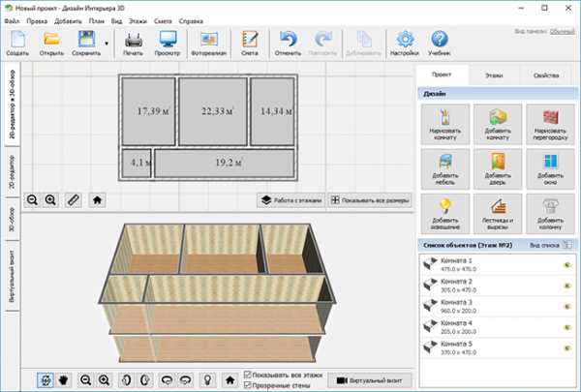Click the Добавить дверь button
This screenshot has height=392, width=581.
click(498, 169)
